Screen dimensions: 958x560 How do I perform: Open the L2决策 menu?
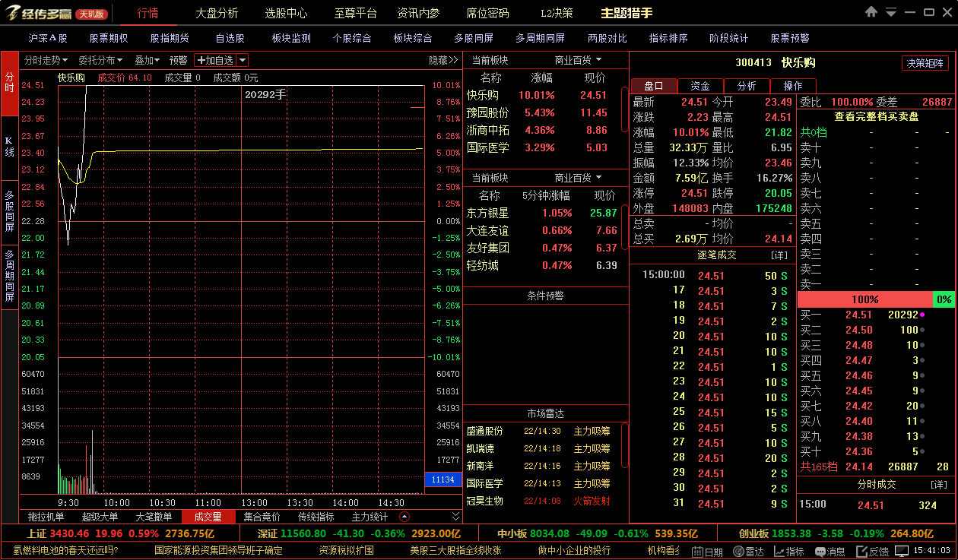tap(557, 13)
